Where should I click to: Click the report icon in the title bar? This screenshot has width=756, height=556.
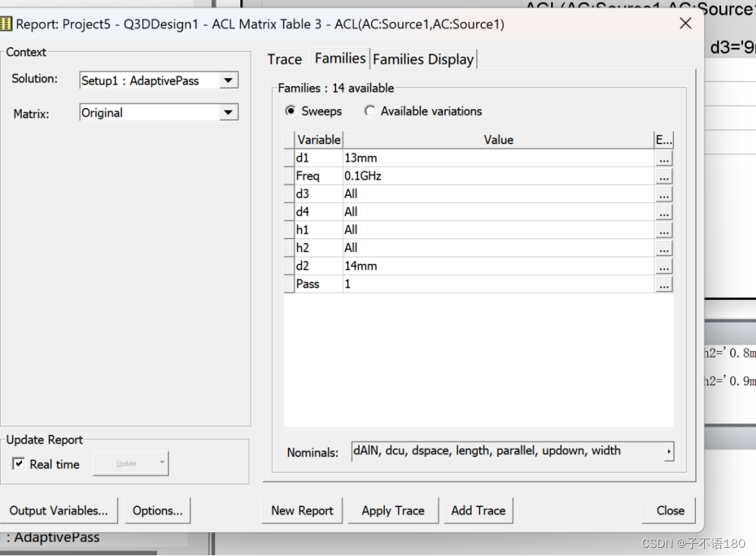click(x=8, y=23)
